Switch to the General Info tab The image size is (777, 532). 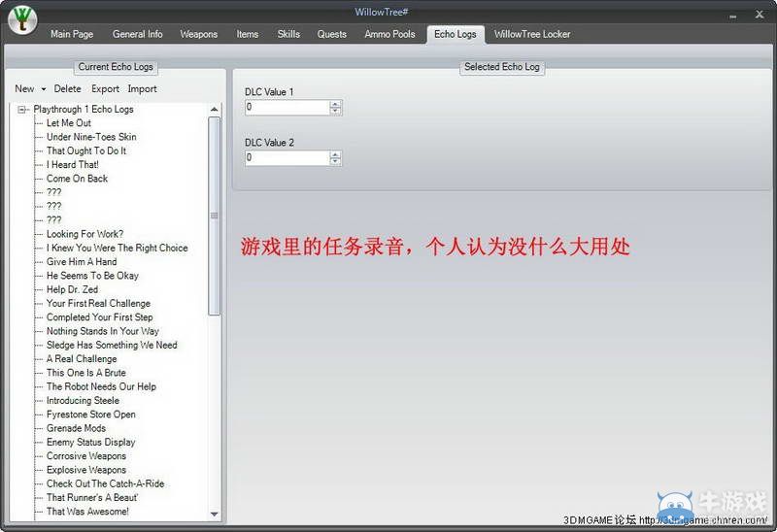[137, 34]
